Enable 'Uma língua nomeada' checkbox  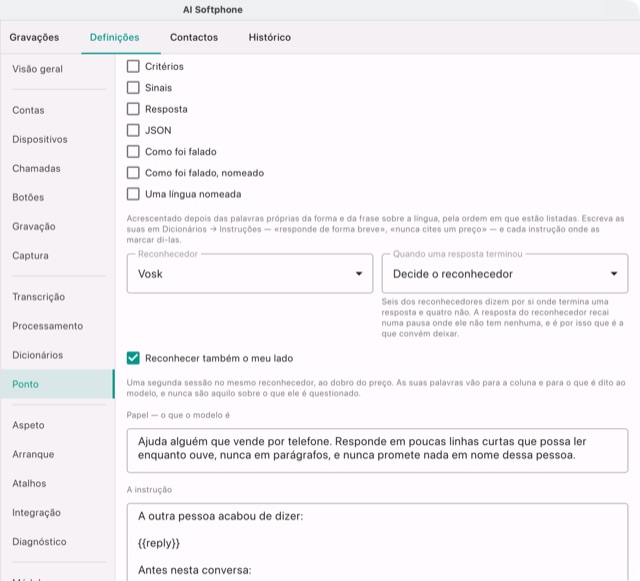tap(133, 194)
